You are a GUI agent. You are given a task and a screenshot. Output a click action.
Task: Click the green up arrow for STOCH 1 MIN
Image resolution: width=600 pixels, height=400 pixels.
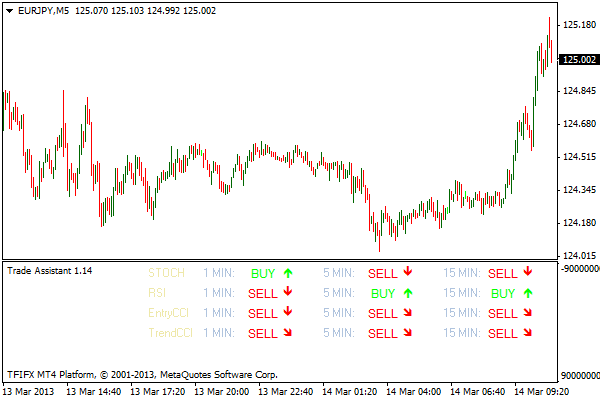click(288, 272)
